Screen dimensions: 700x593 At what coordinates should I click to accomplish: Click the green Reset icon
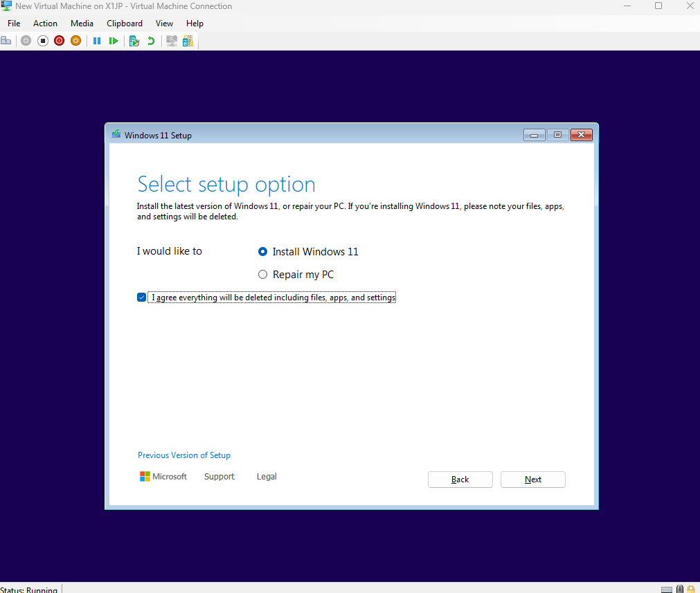tap(114, 41)
